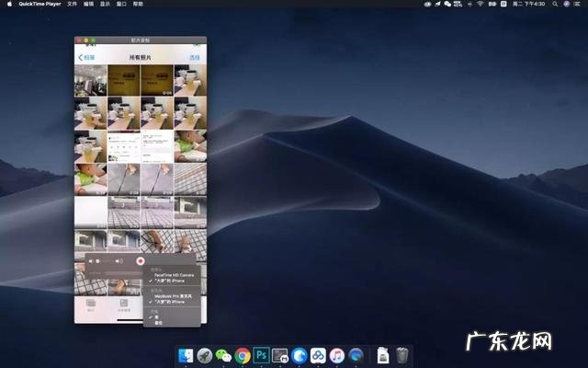This screenshot has height=368, width=588.
Task: Open WeChat from the dock
Action: (x=223, y=354)
